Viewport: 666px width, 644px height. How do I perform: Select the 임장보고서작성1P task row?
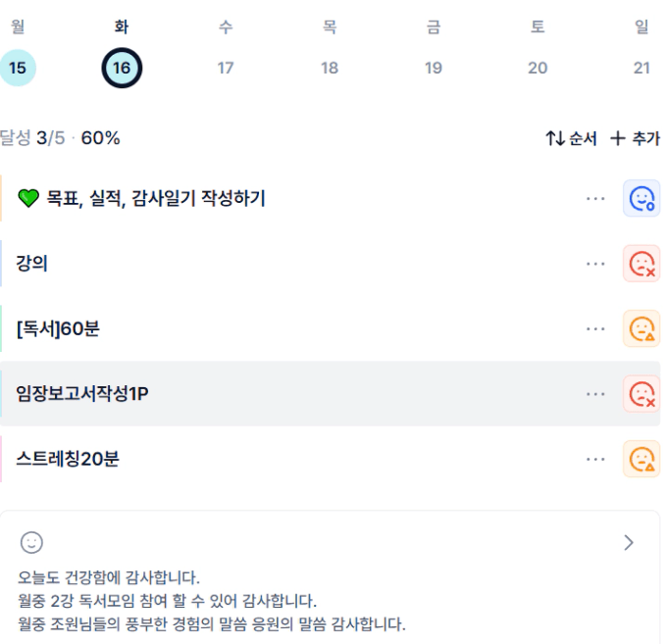(294, 394)
